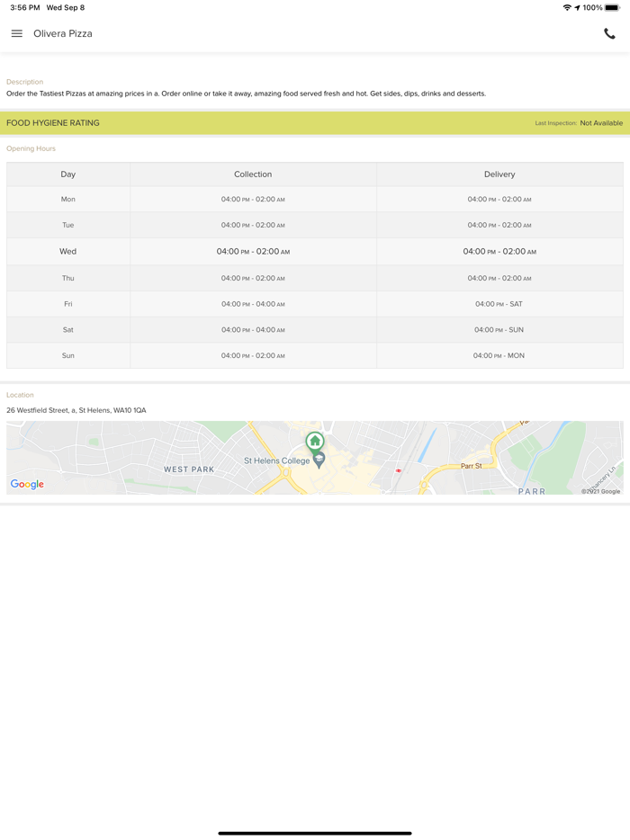The image size is (630, 840).
Task: Select the Thu row day cell
Action: pyautogui.click(x=68, y=278)
